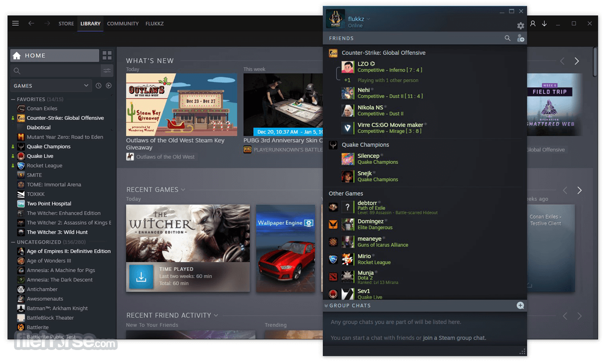Image resolution: width=606 pixels, height=364 pixels.
Task: Click LZO friend avatar
Action: (x=348, y=67)
